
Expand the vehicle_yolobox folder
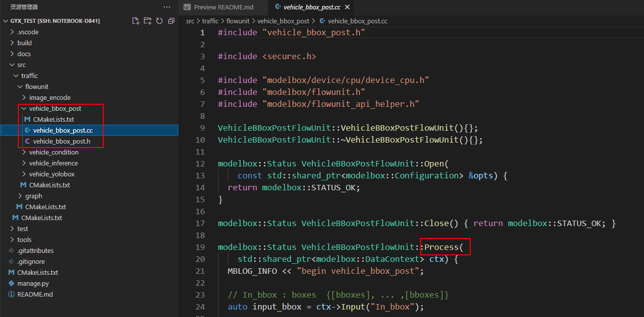click(89, 174)
